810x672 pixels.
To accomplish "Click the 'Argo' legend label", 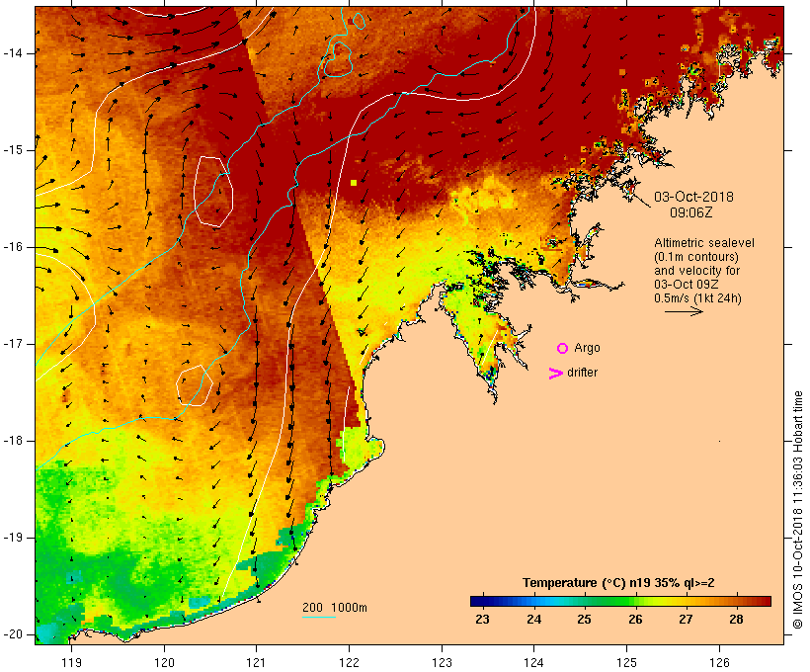I will point(587,348).
